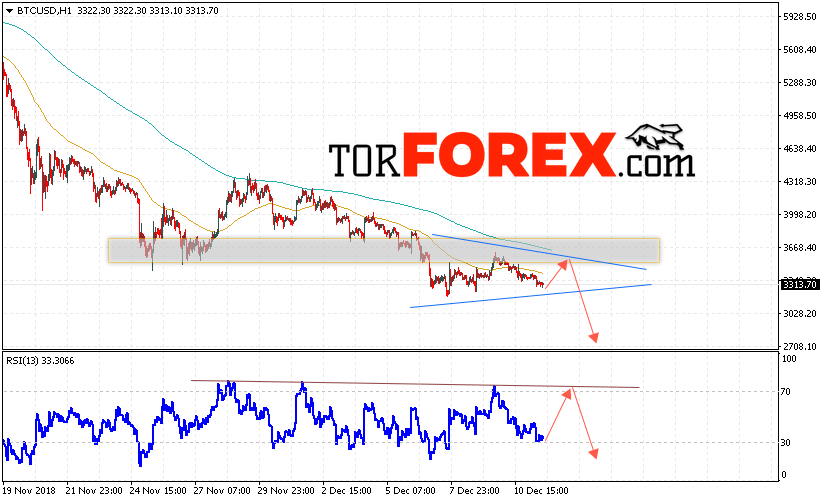Click the RSI scale value 70
The image size is (821, 502).
(785, 392)
